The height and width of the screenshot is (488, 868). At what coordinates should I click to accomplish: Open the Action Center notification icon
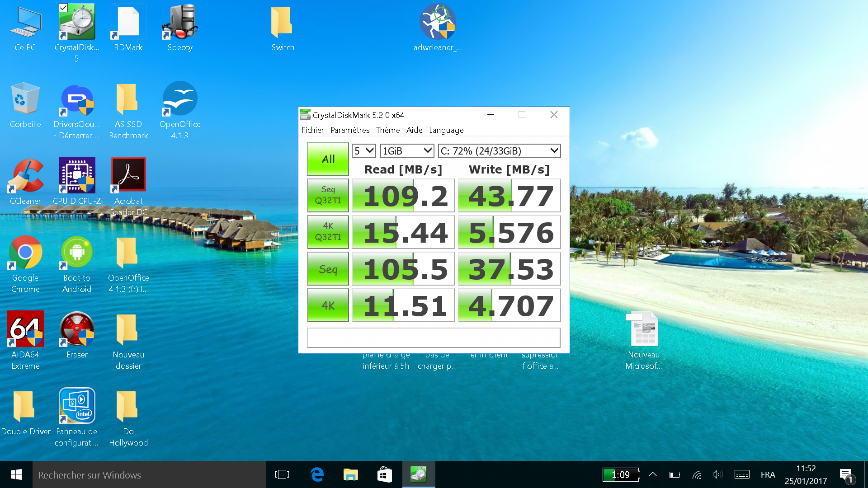pyautogui.click(x=846, y=474)
